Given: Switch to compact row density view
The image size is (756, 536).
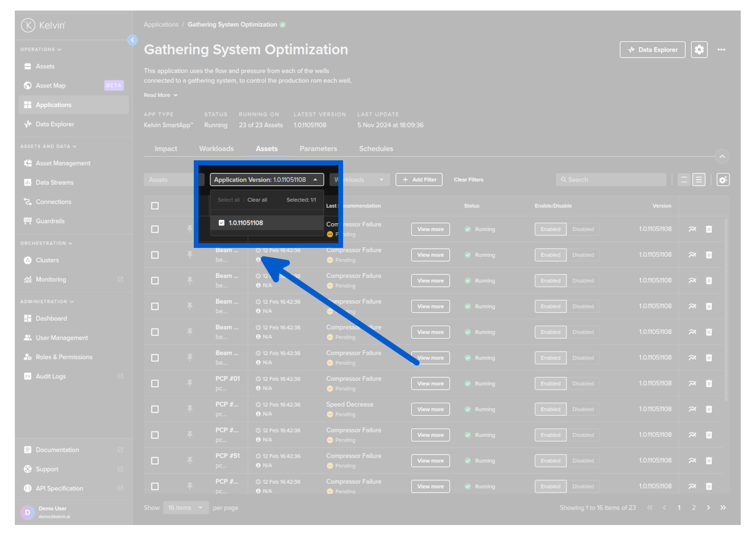Looking at the screenshot, I should pyautogui.click(x=684, y=180).
